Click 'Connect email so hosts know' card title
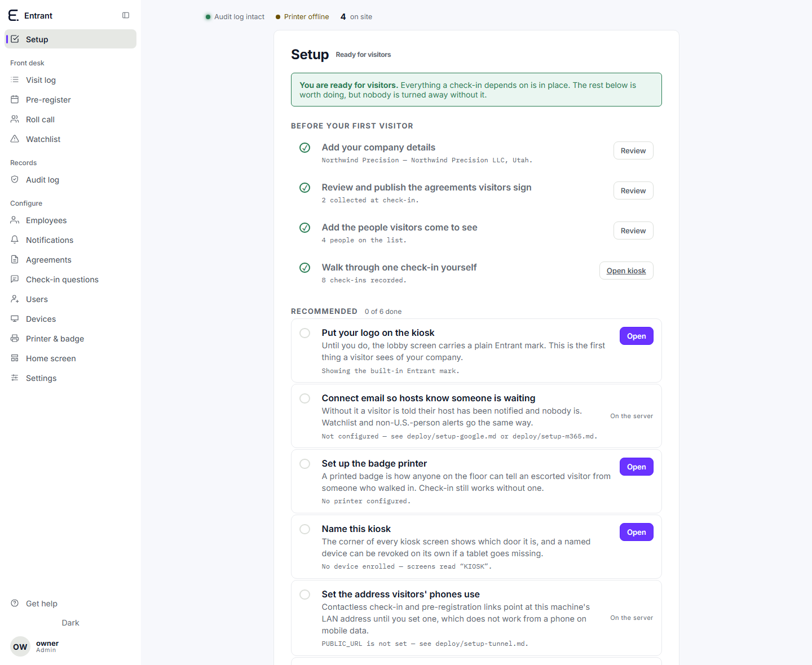The height and width of the screenshot is (665, 812). (429, 398)
